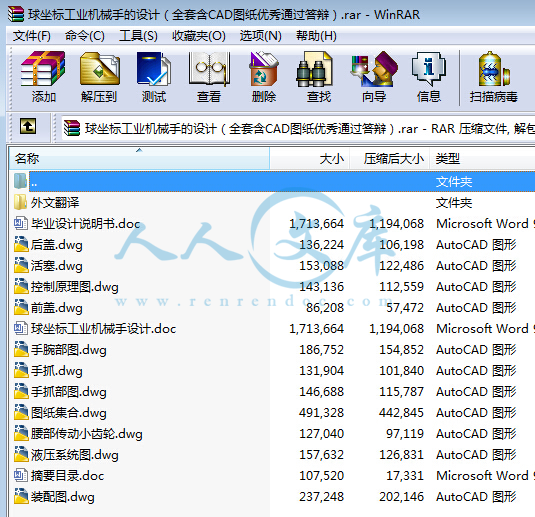
Task: Open the 解压到 (Extract To) tool
Action: (x=99, y=77)
